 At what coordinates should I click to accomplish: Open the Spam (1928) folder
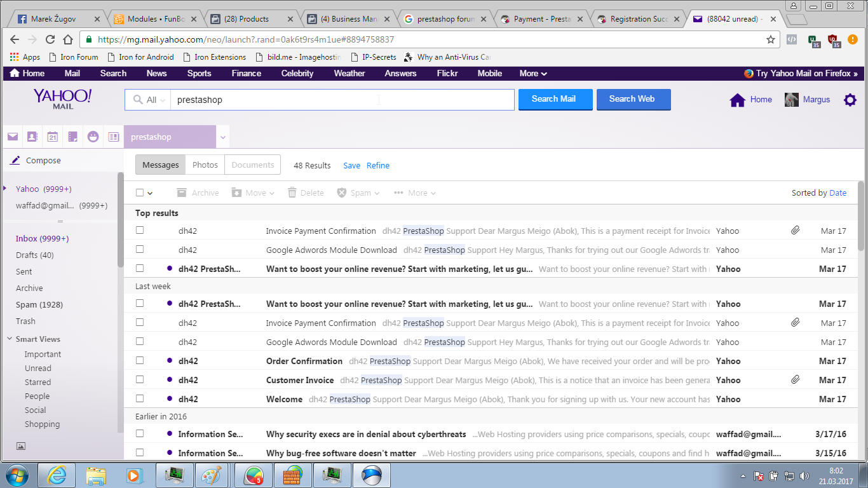point(39,304)
